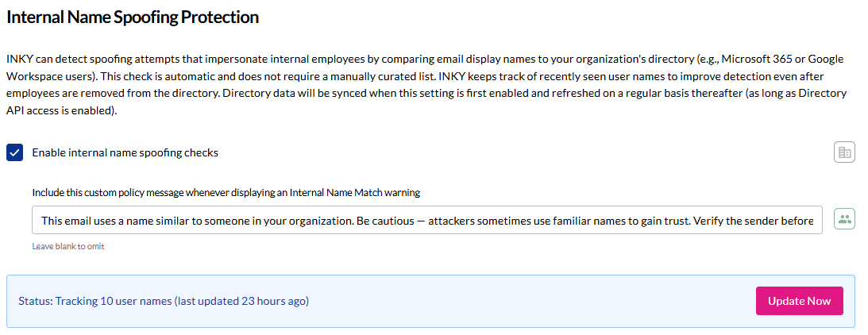The height and width of the screenshot is (335, 868).
Task: Click 'Google' in the description text
Action: pyautogui.click(x=825, y=60)
